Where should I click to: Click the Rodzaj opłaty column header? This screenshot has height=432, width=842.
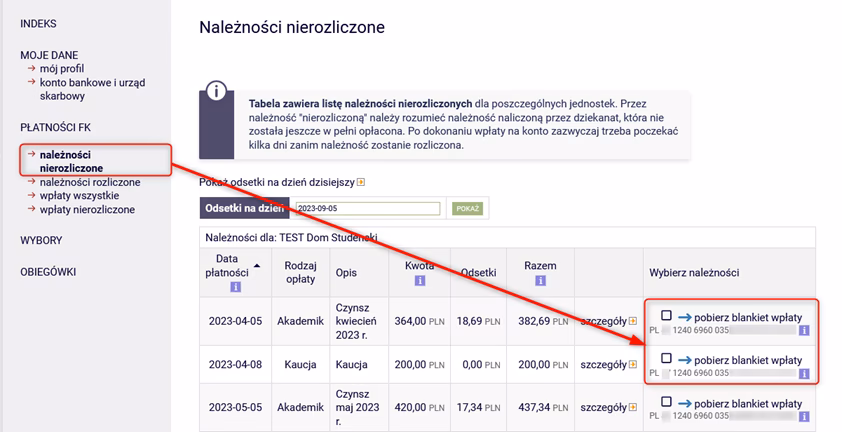[300, 272]
